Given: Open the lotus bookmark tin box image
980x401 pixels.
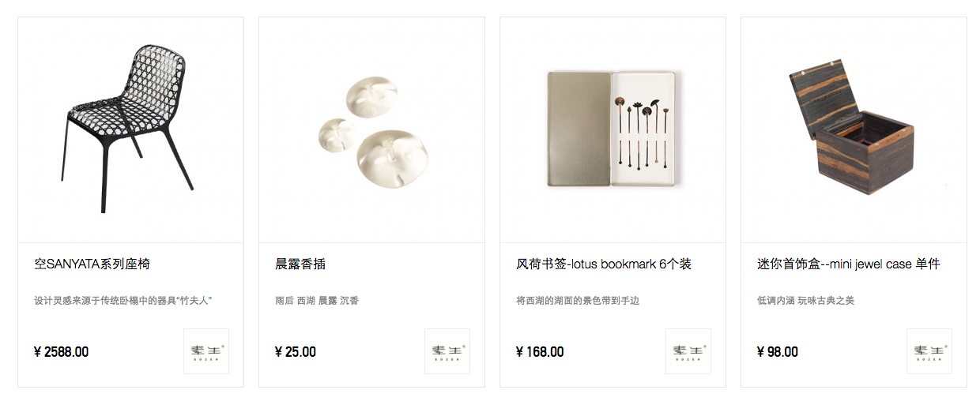Looking at the screenshot, I should 612,130.
